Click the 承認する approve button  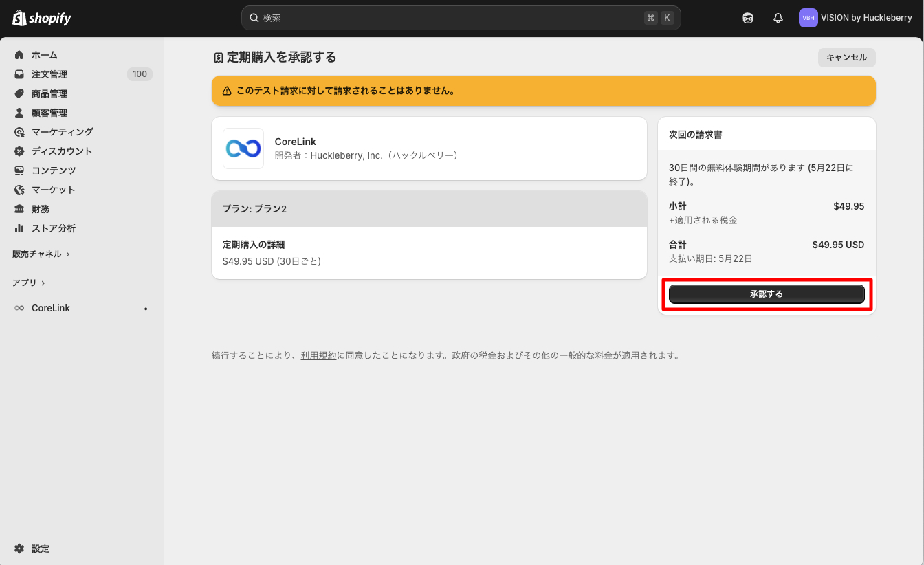pyautogui.click(x=767, y=294)
